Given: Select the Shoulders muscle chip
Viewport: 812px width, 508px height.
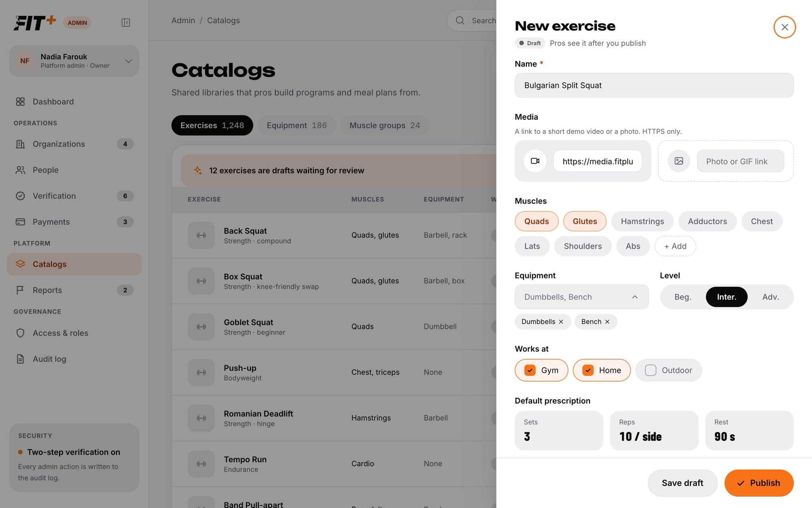Looking at the screenshot, I should (x=582, y=246).
